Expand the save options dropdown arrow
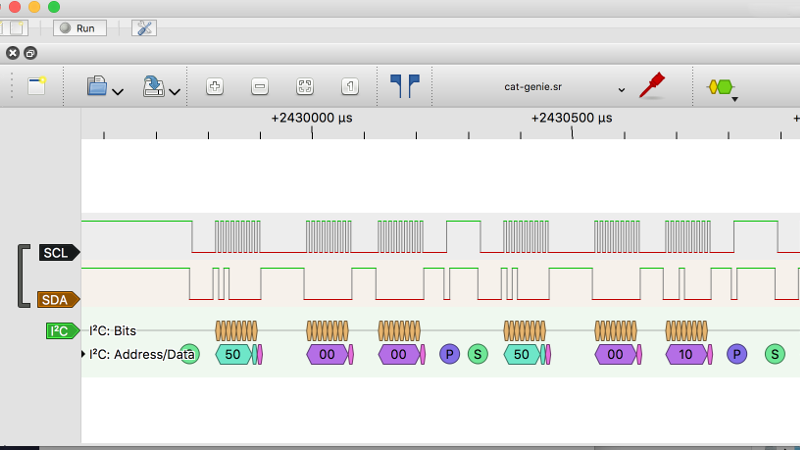The height and width of the screenshot is (450, 800). [x=175, y=92]
